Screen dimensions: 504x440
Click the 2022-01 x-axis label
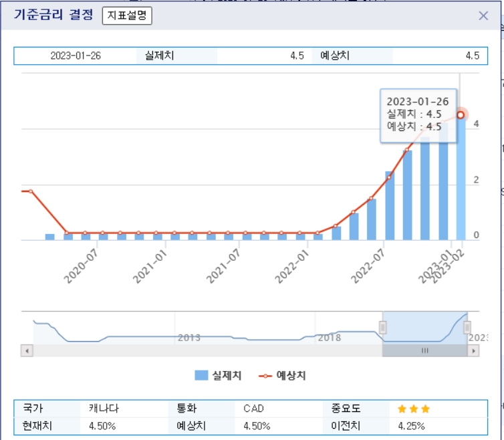[x=292, y=266]
